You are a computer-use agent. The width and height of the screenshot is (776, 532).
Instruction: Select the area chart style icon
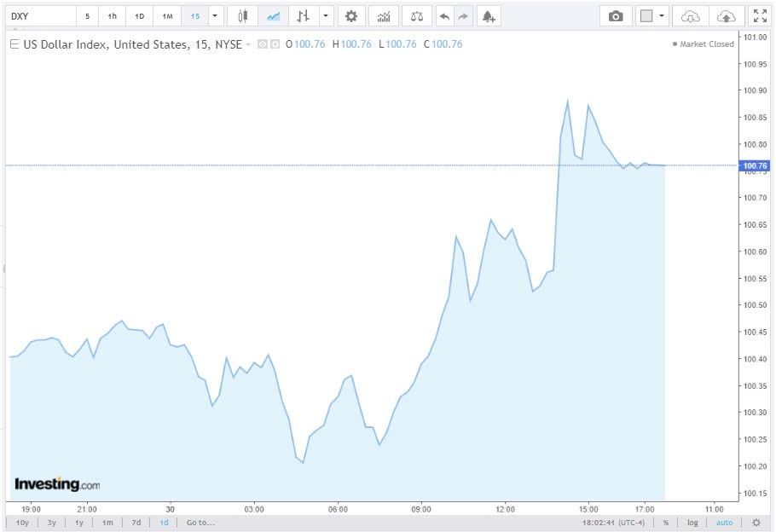pyautogui.click(x=273, y=15)
